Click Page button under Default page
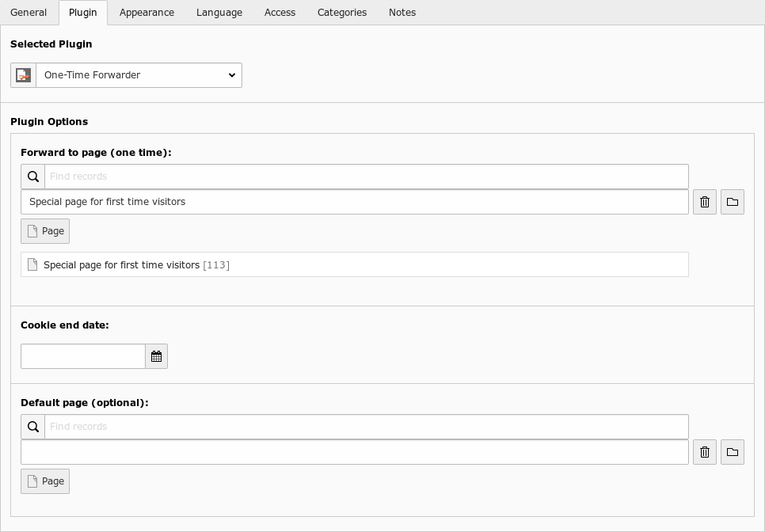 coord(45,481)
